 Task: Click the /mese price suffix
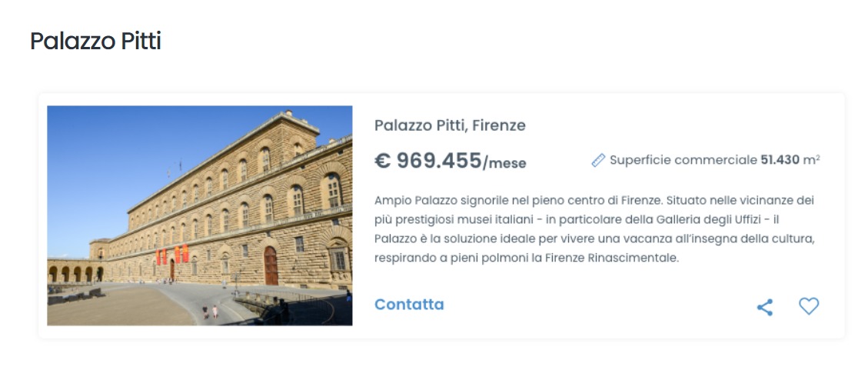click(x=504, y=162)
